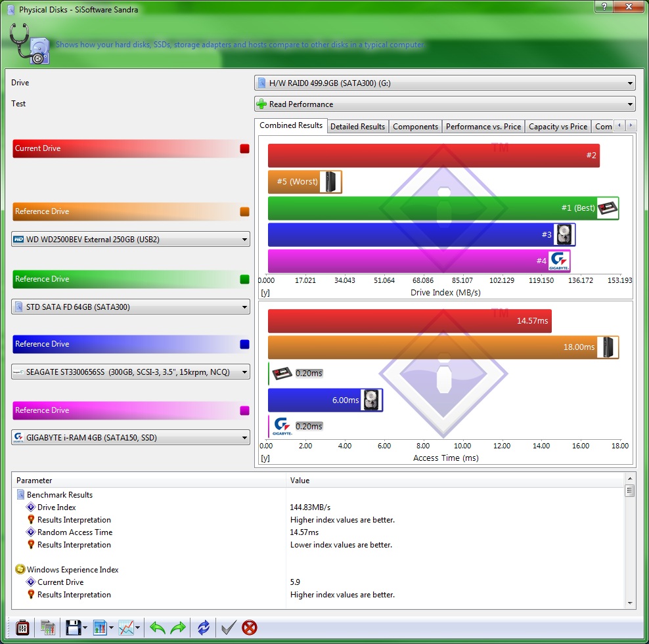Switch to the Detailed Results tab
This screenshot has height=644, width=649.
click(357, 127)
